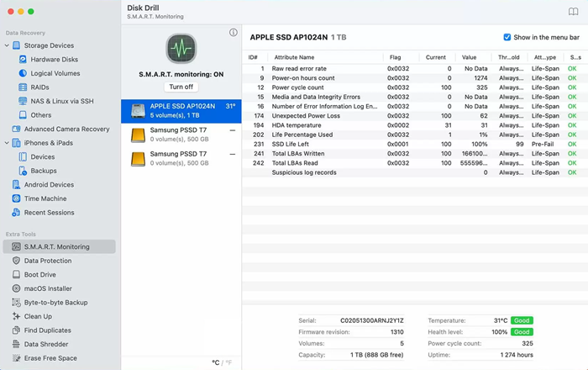
Task: Click the iPhones & iPads icon
Action: [16, 143]
